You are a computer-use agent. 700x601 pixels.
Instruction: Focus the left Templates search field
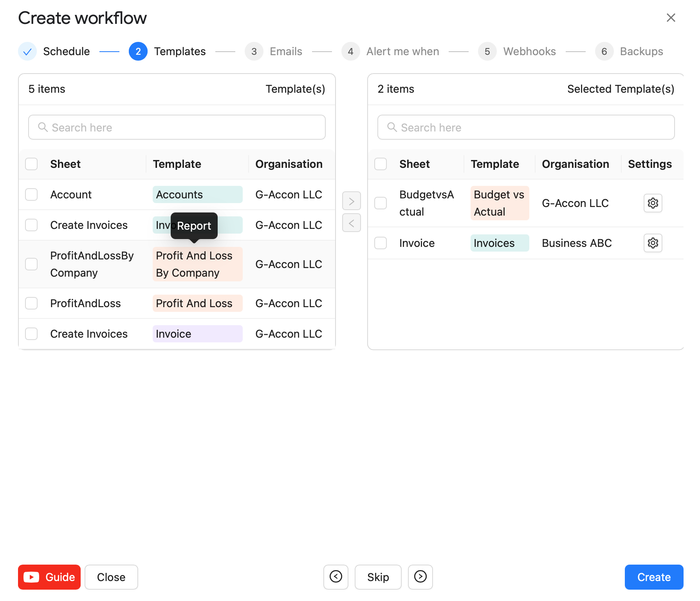pos(177,127)
